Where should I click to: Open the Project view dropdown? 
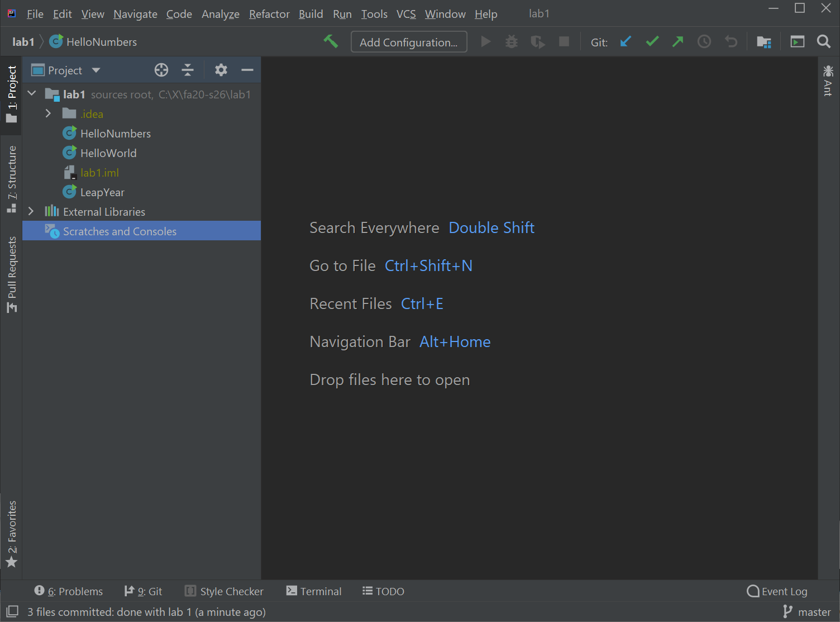[66, 70]
